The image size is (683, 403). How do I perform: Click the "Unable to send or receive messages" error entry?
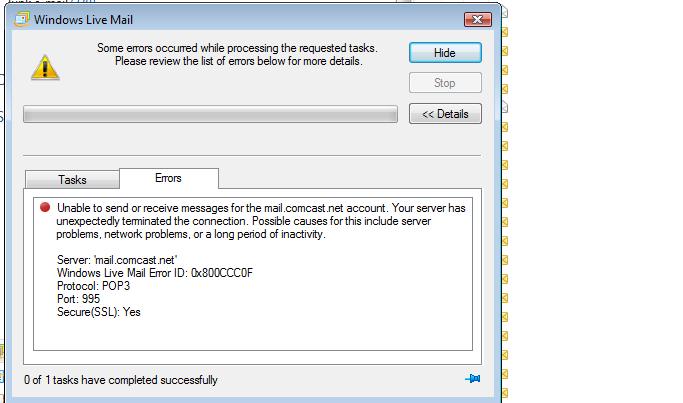(x=261, y=221)
